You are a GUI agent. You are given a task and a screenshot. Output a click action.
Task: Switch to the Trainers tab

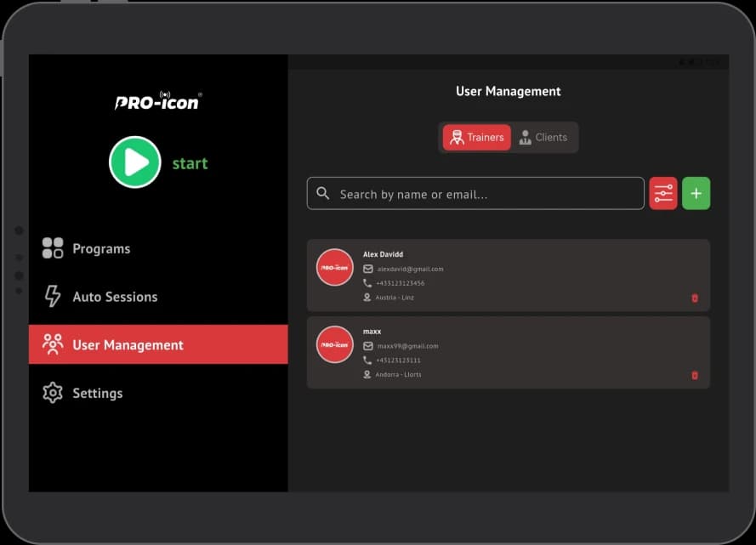pos(476,138)
